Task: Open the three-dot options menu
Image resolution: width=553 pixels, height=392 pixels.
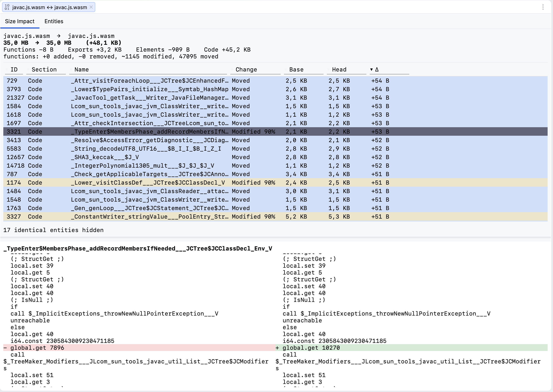Action: point(543,7)
